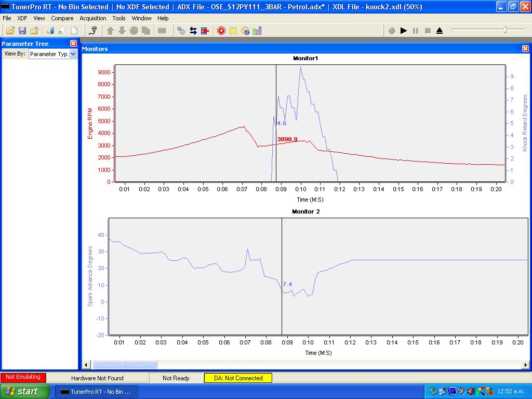Click the 3090.9 RPM cursor readout
Image resolution: width=532 pixels, height=399 pixels.
pos(287,139)
